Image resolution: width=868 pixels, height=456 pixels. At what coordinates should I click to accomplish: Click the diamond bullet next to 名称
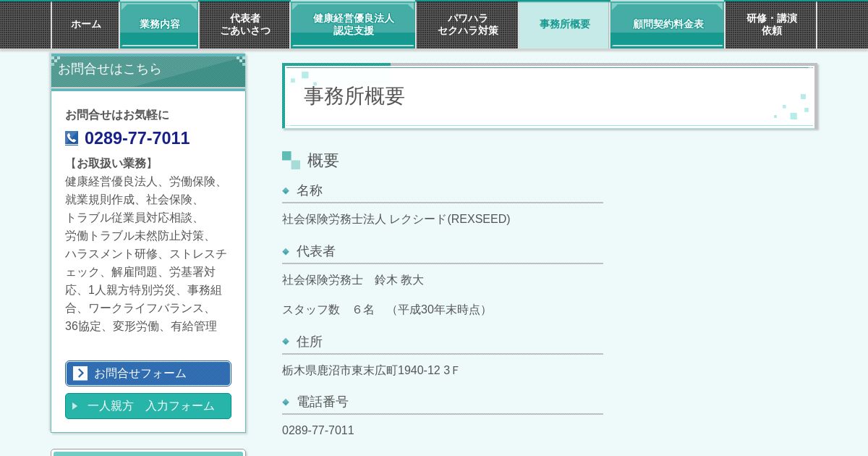pyautogui.click(x=286, y=191)
